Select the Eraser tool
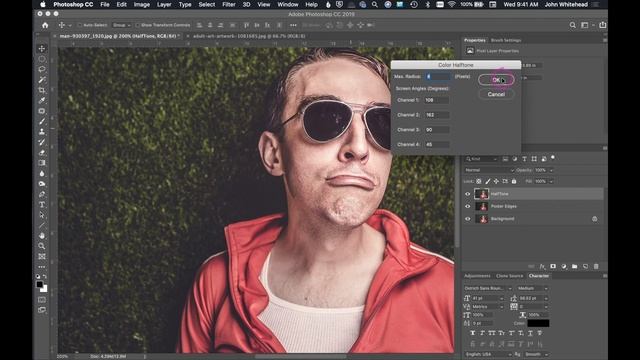 pos(42,153)
